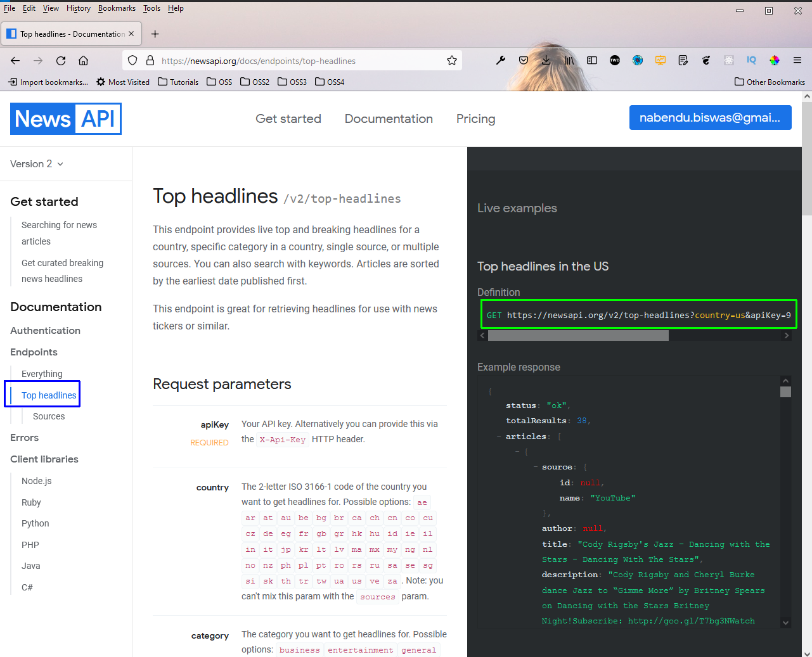Open the Sources endpoint page

pyautogui.click(x=49, y=416)
